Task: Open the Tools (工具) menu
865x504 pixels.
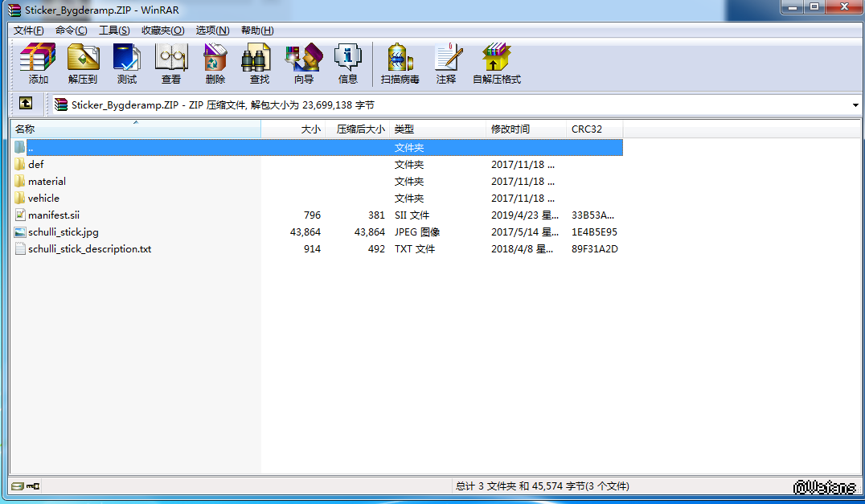Action: [x=114, y=31]
